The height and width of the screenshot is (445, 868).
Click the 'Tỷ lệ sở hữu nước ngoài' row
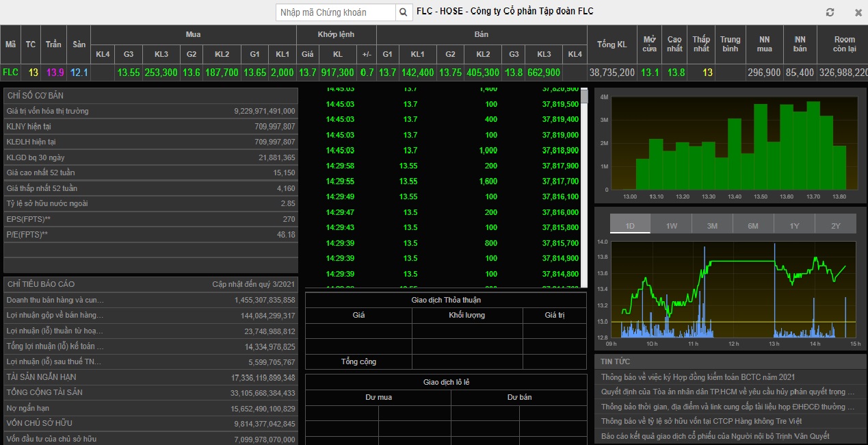coord(151,203)
